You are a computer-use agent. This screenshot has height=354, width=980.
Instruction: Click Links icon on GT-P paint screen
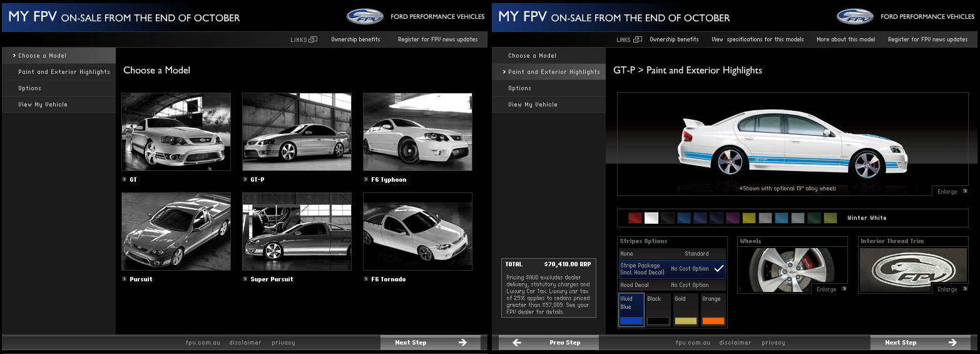tap(638, 39)
